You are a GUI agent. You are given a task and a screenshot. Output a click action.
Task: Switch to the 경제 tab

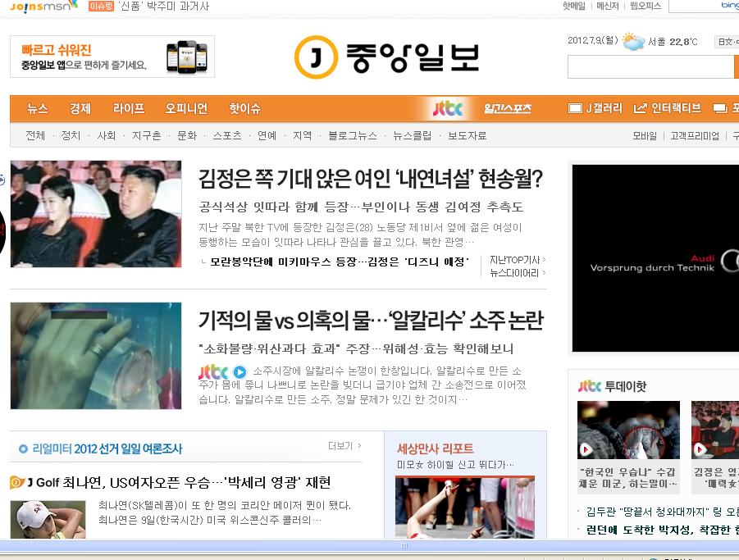[x=80, y=109]
